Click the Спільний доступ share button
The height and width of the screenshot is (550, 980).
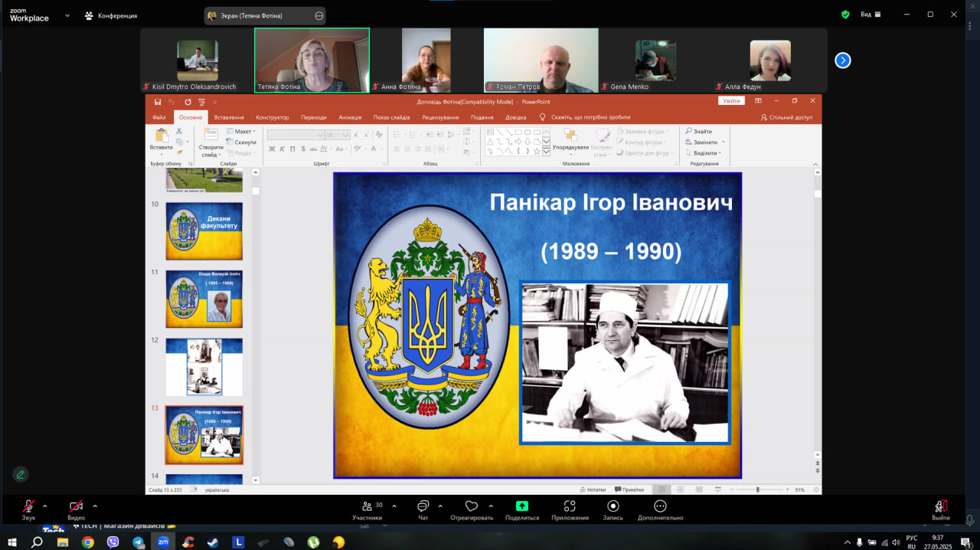[x=787, y=117]
